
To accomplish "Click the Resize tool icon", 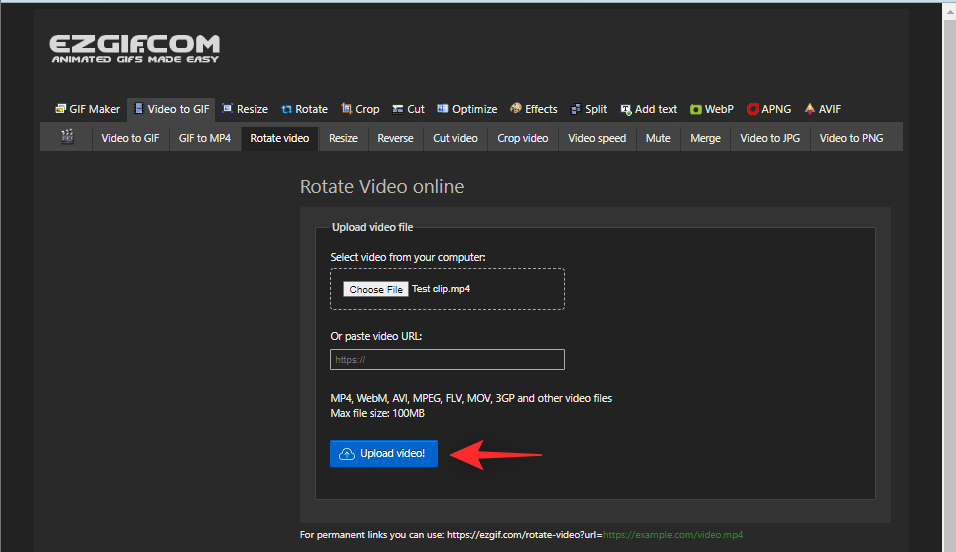I will [227, 109].
